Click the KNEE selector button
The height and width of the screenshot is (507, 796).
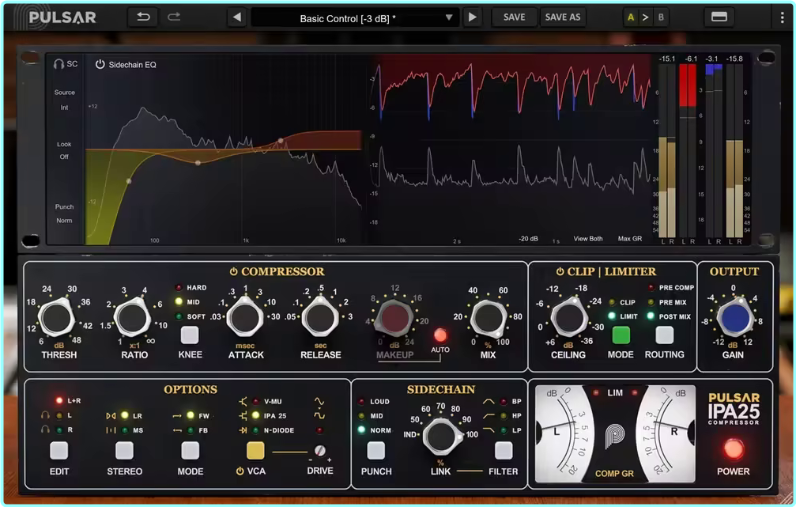pyautogui.click(x=190, y=335)
